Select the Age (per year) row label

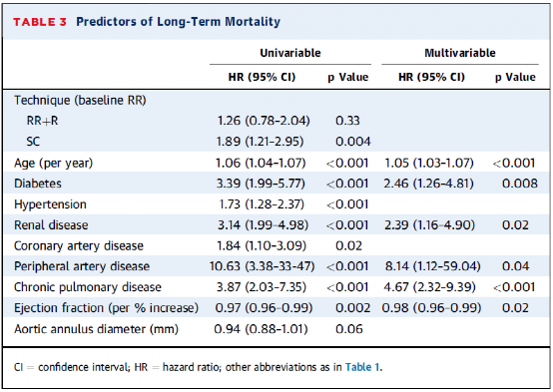[x=54, y=164]
